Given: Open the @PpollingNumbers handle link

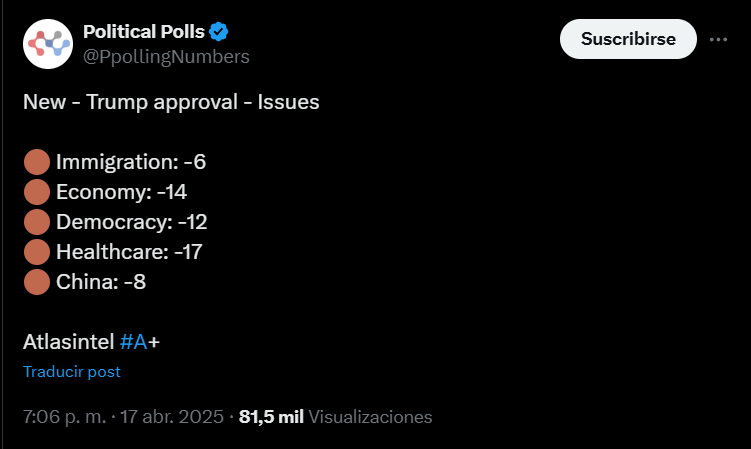Looking at the screenshot, I should (x=166, y=57).
